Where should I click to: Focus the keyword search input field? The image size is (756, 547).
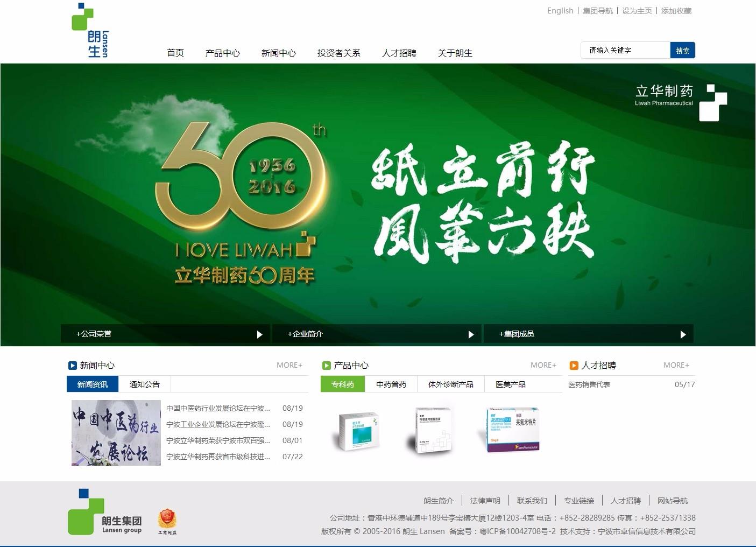tap(625, 51)
